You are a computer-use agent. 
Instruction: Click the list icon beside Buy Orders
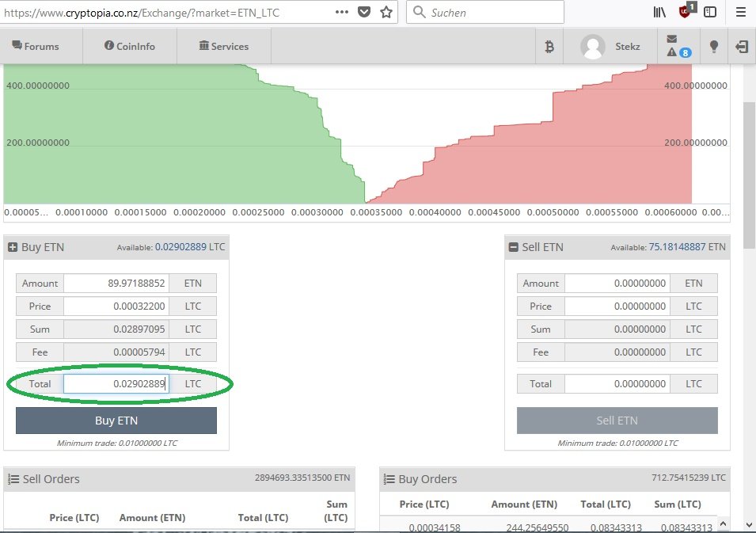click(x=389, y=479)
